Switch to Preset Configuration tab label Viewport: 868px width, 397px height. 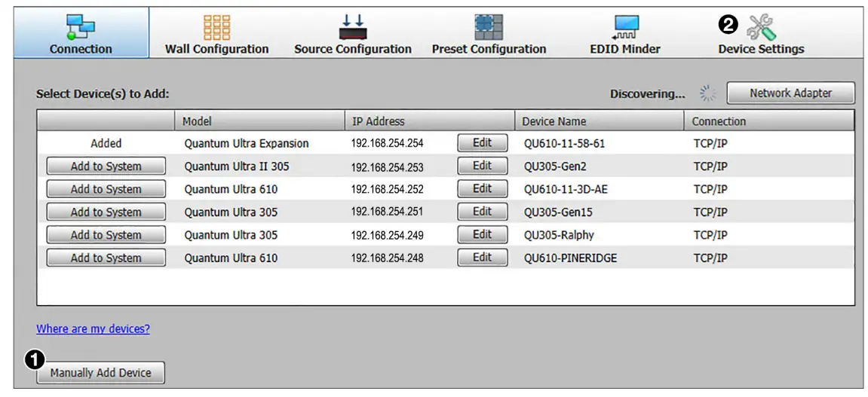489,49
